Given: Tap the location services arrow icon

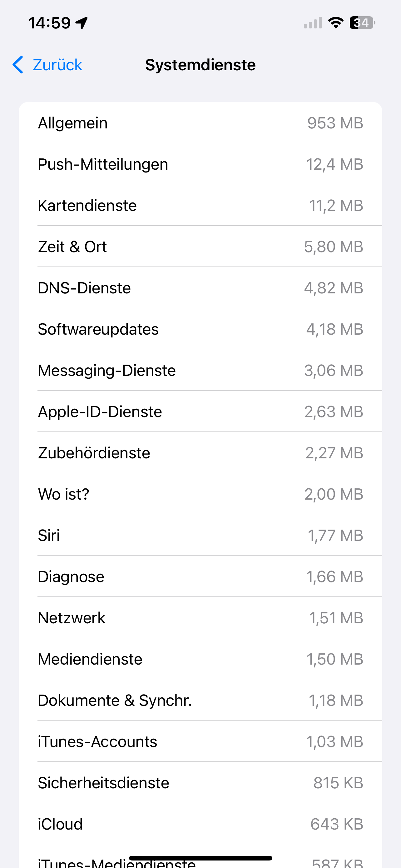Looking at the screenshot, I should tap(82, 23).
